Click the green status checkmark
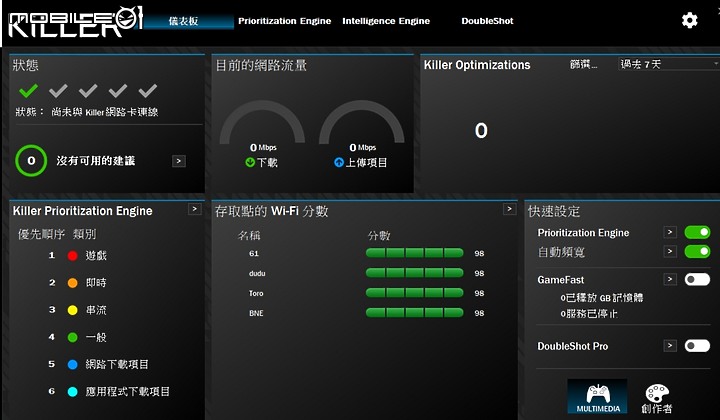Screen dimensions: 720x420 pyautogui.click(x=28, y=90)
